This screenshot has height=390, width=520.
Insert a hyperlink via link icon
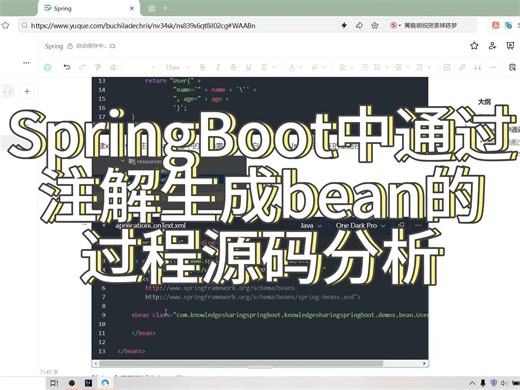tap(462, 67)
